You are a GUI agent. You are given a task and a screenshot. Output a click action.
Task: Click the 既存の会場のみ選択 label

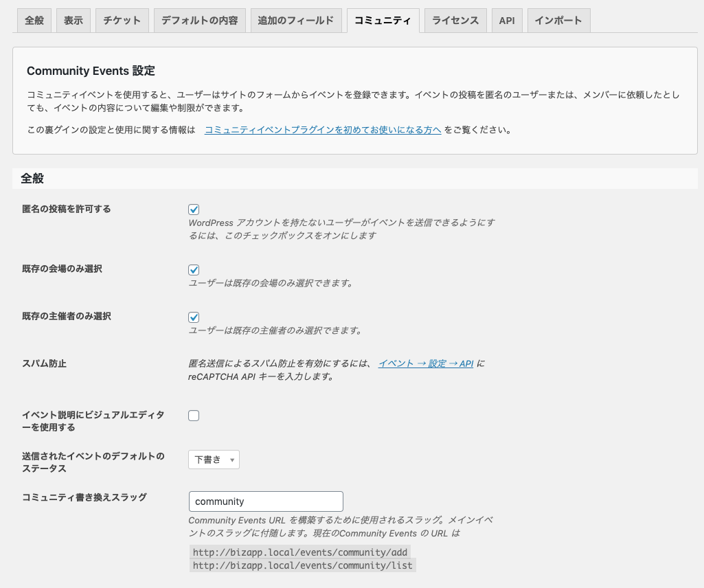click(x=62, y=269)
